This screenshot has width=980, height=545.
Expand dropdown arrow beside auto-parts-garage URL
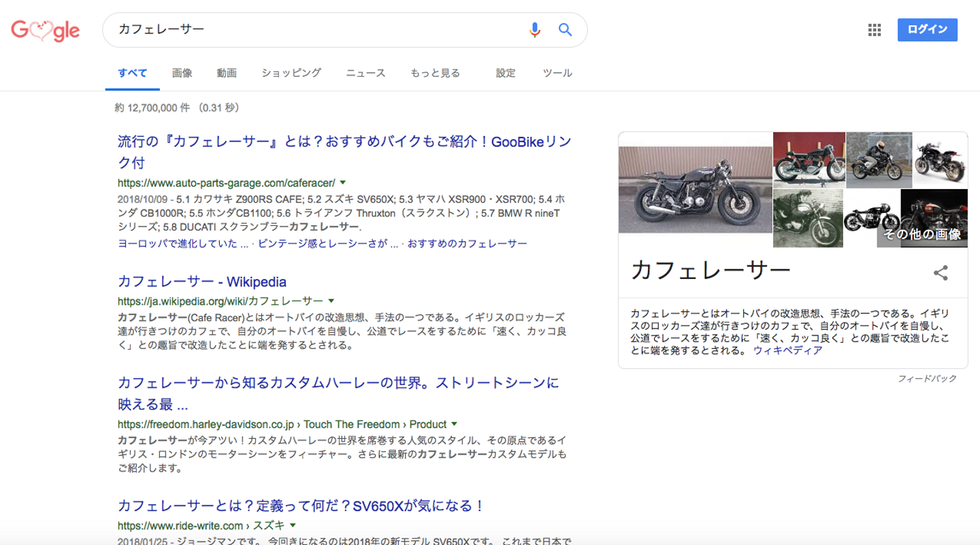pyautogui.click(x=343, y=182)
